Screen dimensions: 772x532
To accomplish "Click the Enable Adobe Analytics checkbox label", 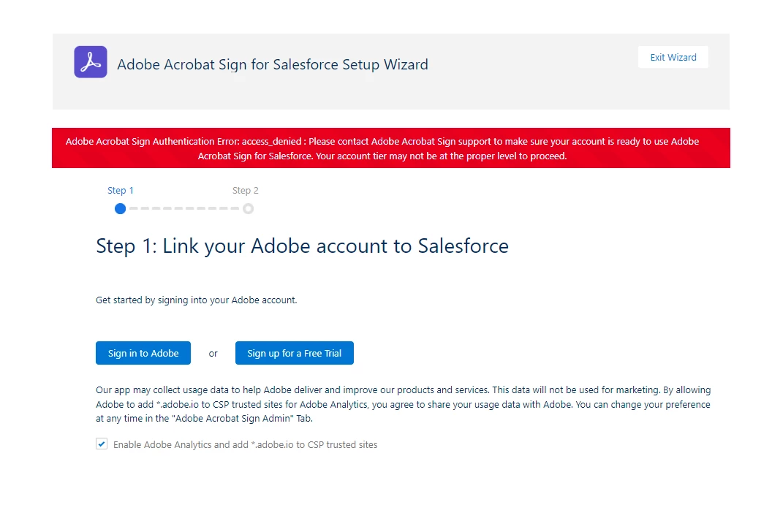I will point(245,444).
